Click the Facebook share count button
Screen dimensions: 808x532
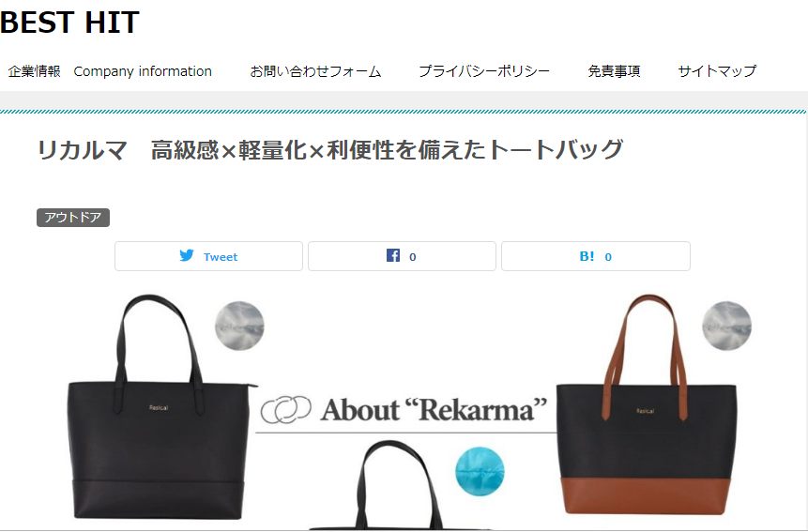402,256
